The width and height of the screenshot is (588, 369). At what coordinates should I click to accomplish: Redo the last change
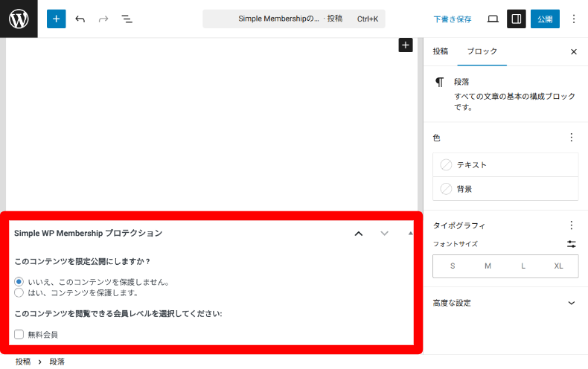point(103,19)
